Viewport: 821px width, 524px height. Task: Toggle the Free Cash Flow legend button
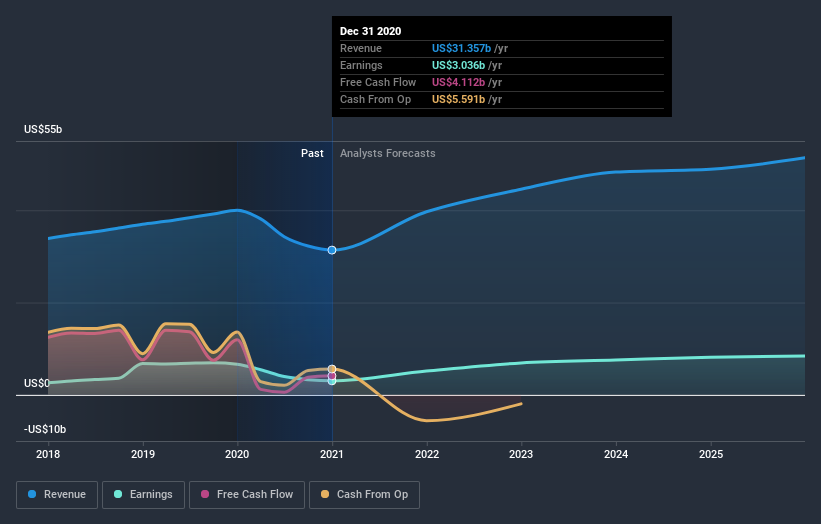(x=247, y=495)
